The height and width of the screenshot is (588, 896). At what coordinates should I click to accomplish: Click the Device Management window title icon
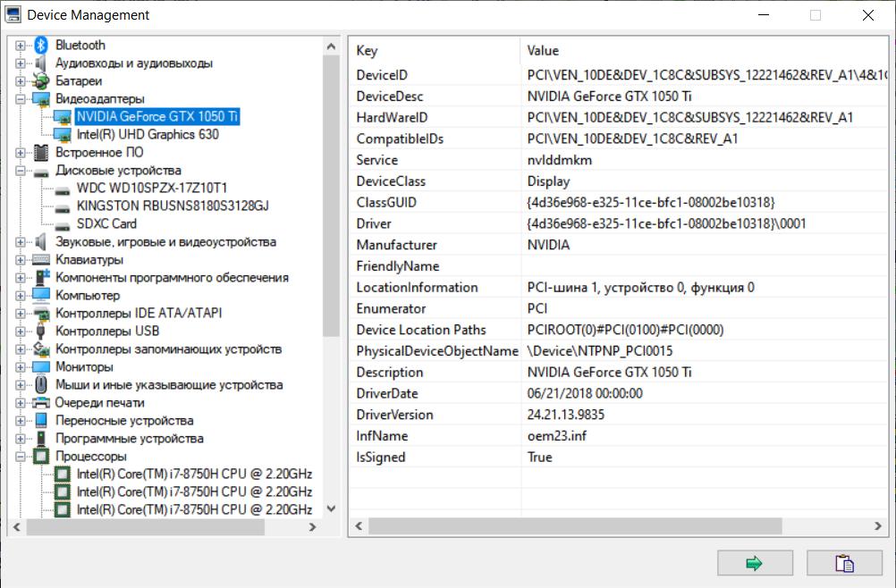pos(13,15)
